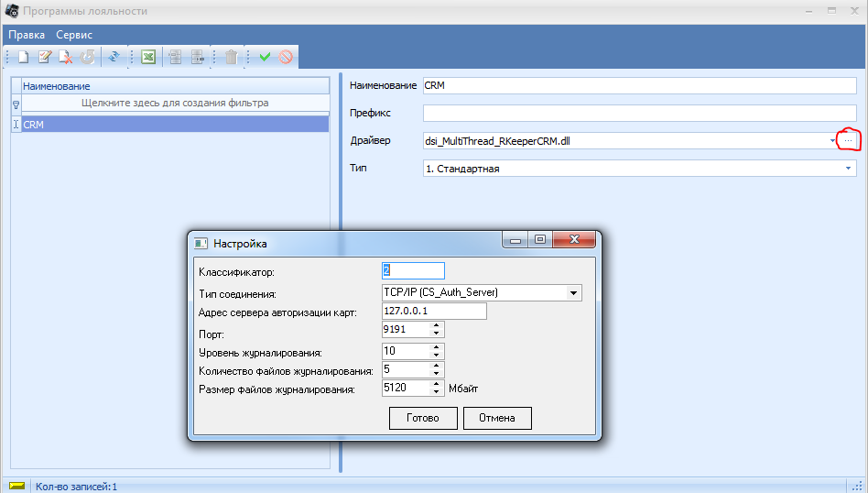Click the Адрес сервера авторизации карт field
The height and width of the screenshot is (493, 868).
click(x=434, y=312)
